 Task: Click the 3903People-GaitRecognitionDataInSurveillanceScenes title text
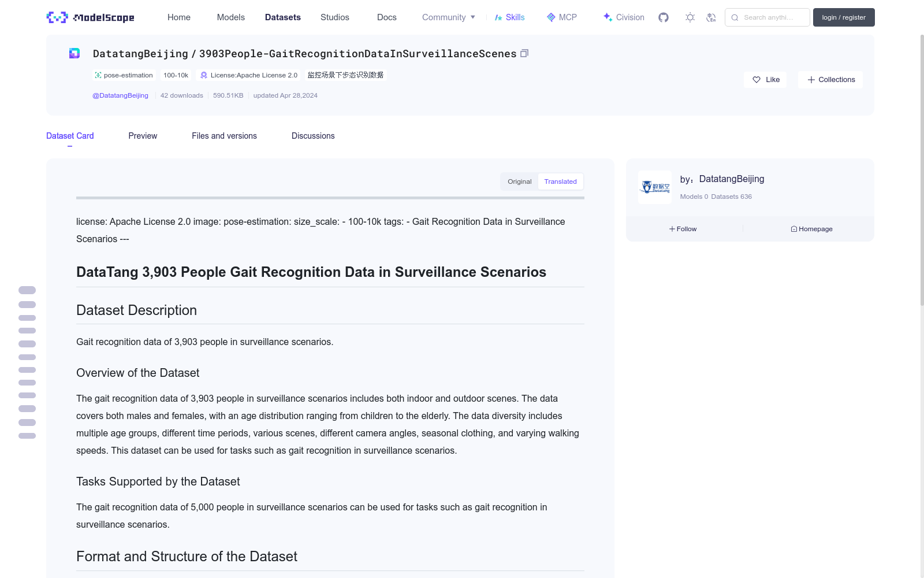point(358,54)
